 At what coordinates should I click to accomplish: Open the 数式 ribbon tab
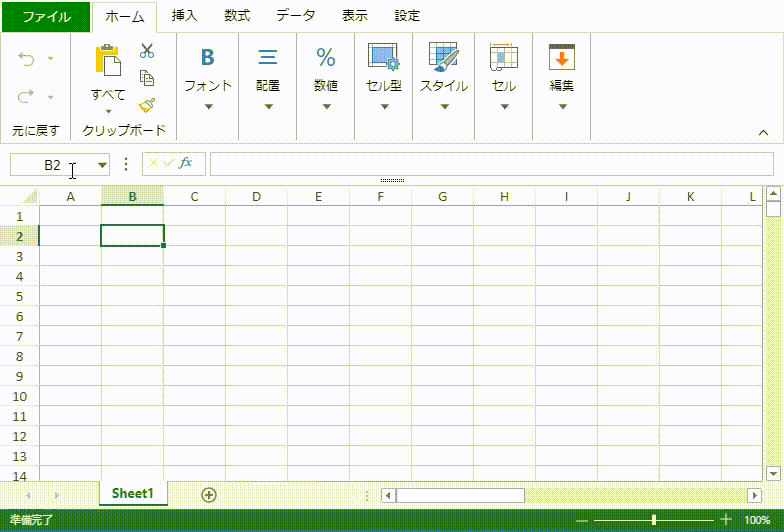(x=237, y=16)
